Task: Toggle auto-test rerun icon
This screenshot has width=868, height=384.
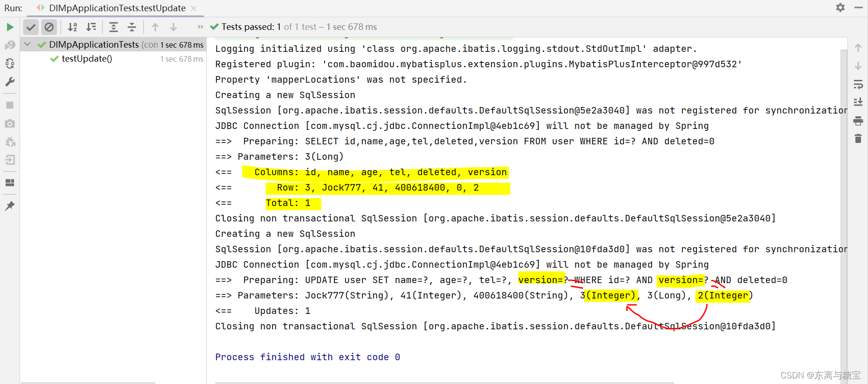Action: (10, 63)
